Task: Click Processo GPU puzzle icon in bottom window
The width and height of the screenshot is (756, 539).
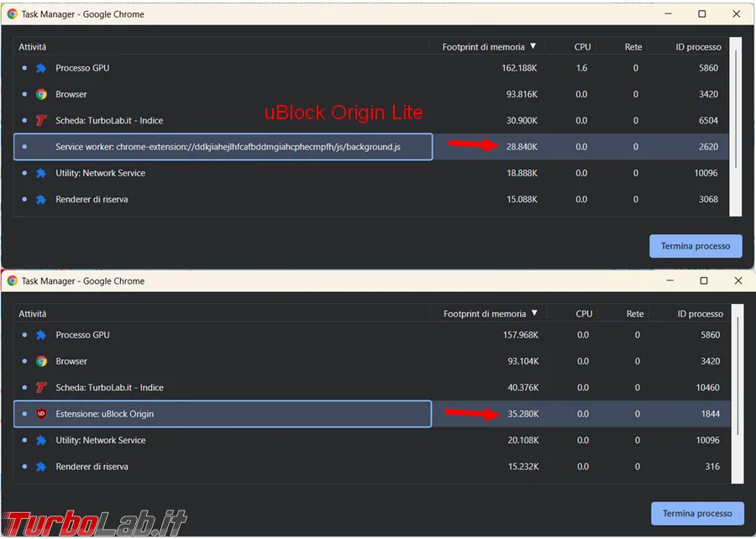Action: coord(41,335)
